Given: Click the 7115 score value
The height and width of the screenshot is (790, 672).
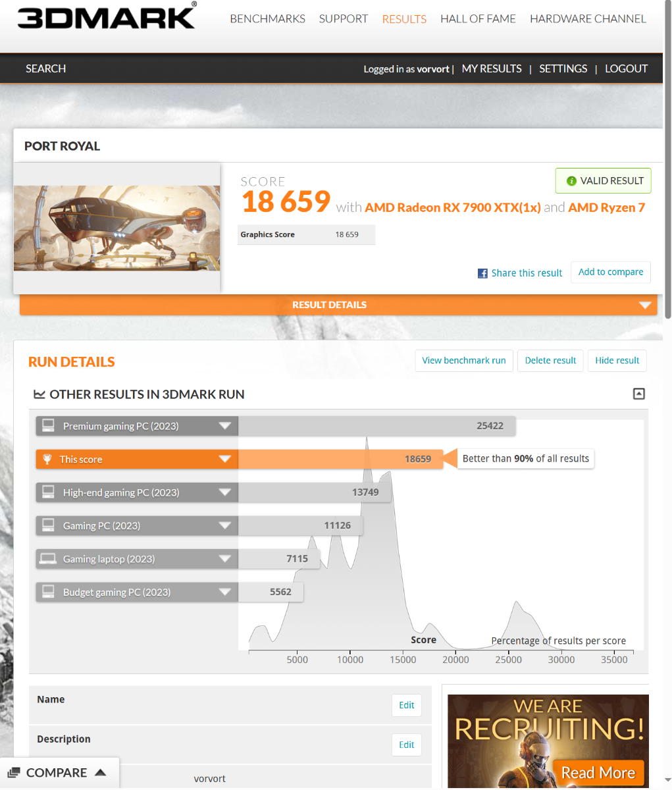Looking at the screenshot, I should [297, 559].
